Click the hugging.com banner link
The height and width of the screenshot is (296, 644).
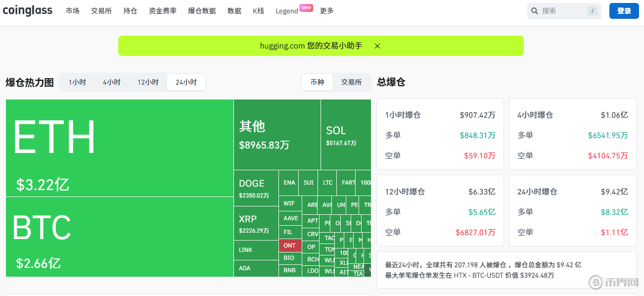click(311, 46)
